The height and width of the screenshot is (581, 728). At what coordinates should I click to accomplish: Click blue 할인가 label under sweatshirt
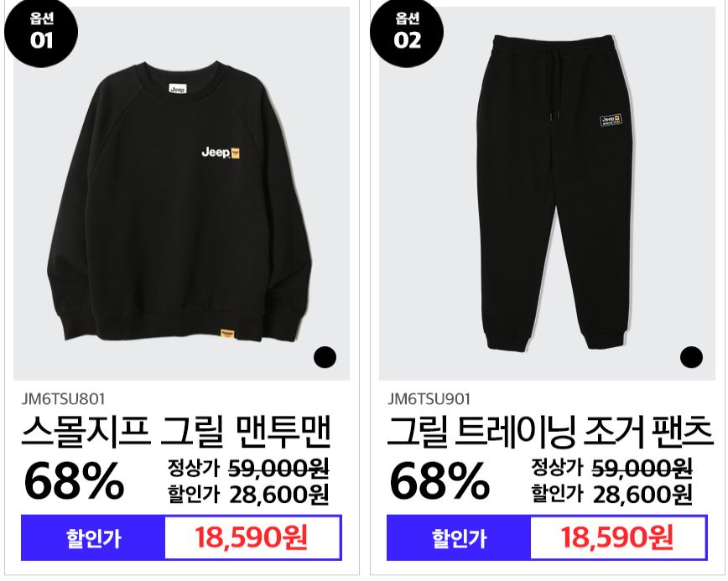(x=93, y=538)
